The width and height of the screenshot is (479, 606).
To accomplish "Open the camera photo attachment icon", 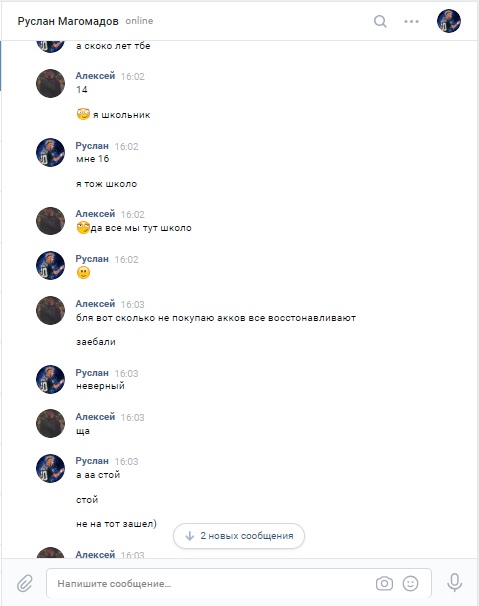I will point(384,583).
